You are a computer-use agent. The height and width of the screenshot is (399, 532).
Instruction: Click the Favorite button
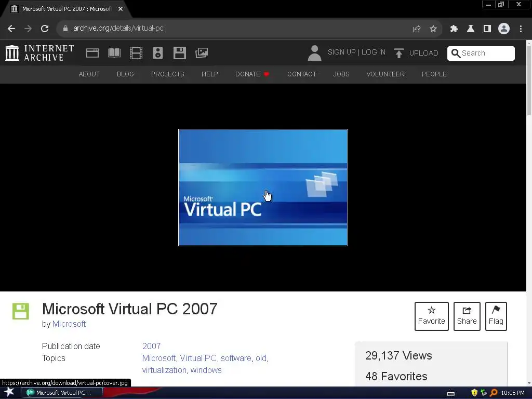point(431,316)
